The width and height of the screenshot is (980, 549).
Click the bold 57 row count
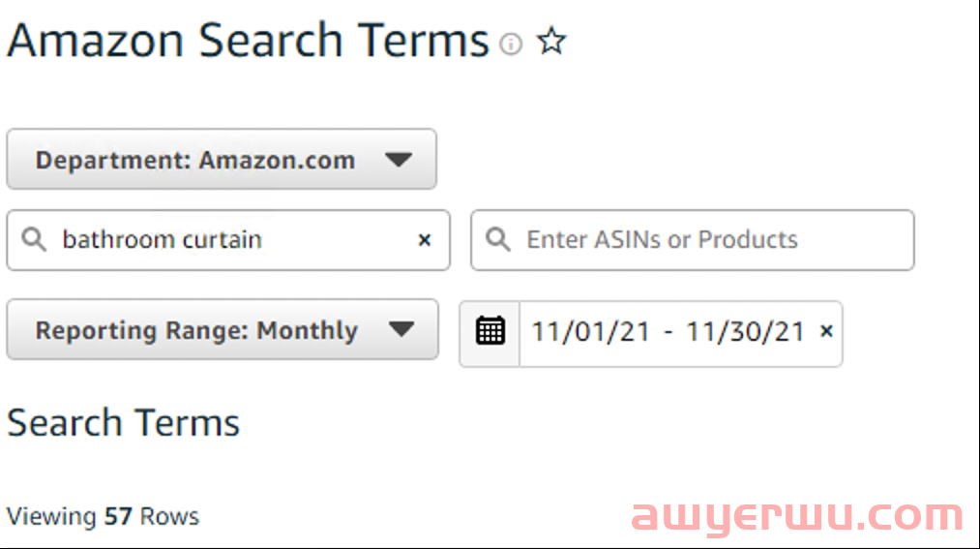tap(118, 516)
